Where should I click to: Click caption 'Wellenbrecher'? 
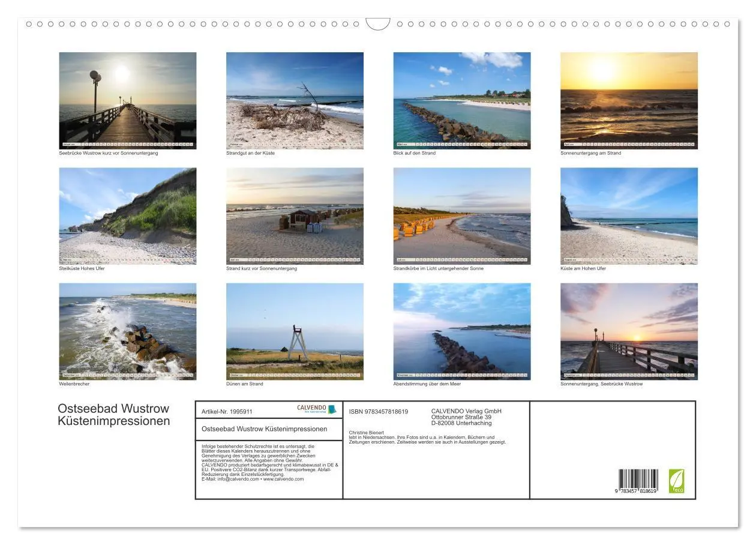click(x=74, y=384)
